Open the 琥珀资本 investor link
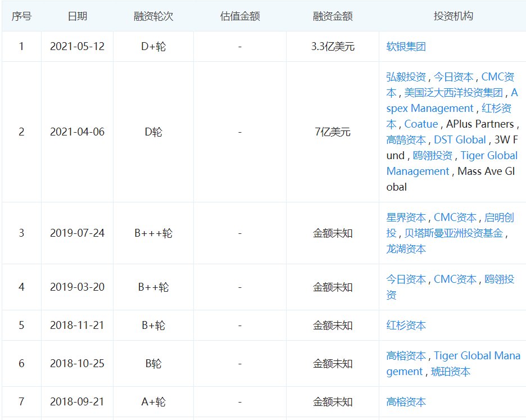Image resolution: width=526 pixels, height=420 pixels. [x=451, y=372]
